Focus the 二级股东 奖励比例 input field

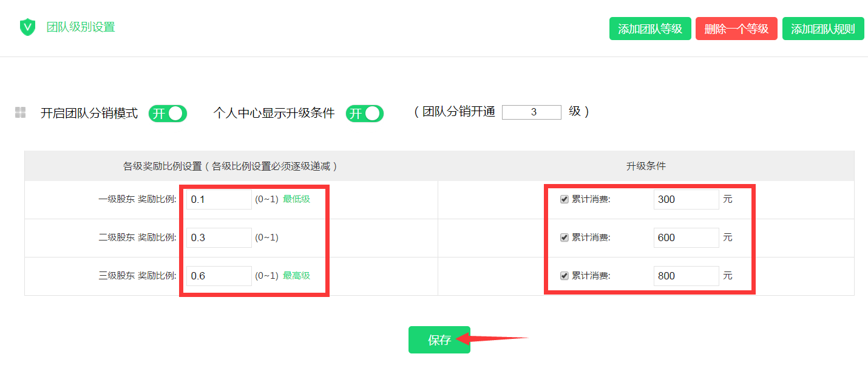(x=219, y=237)
